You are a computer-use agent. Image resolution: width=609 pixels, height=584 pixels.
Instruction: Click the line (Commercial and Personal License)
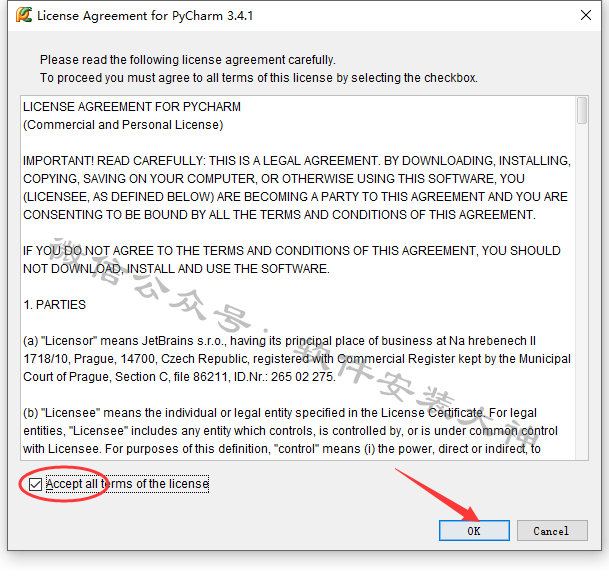(x=123, y=125)
